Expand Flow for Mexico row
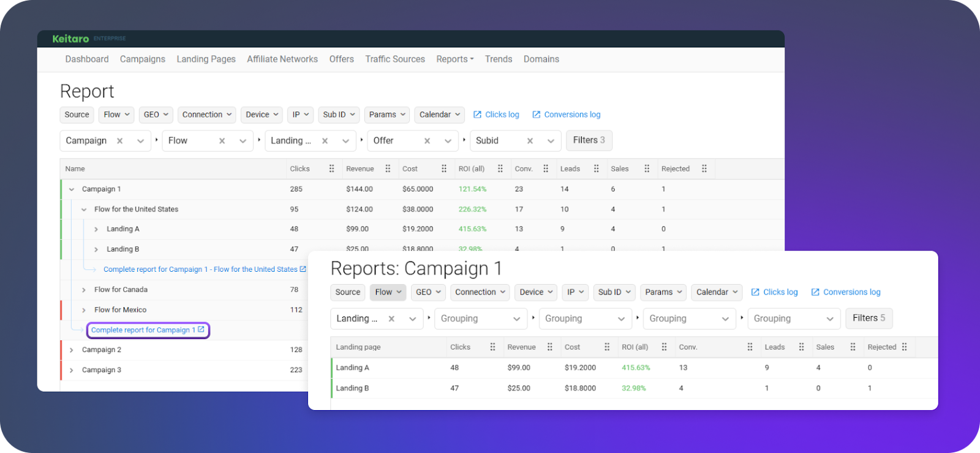Image resolution: width=980 pixels, height=453 pixels. (x=84, y=310)
